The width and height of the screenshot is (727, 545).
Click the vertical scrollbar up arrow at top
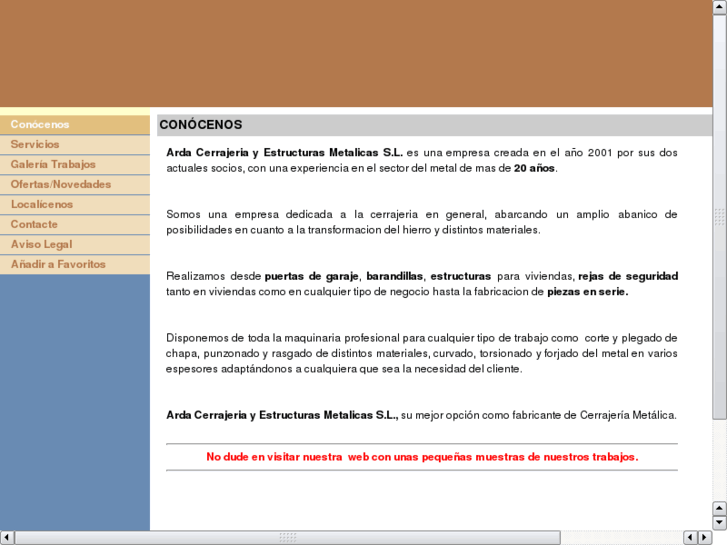(719, 7)
